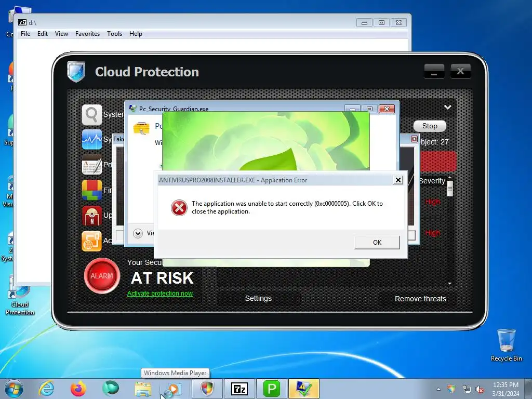Click Remove threats
This screenshot has width=532, height=399.
pyautogui.click(x=420, y=299)
